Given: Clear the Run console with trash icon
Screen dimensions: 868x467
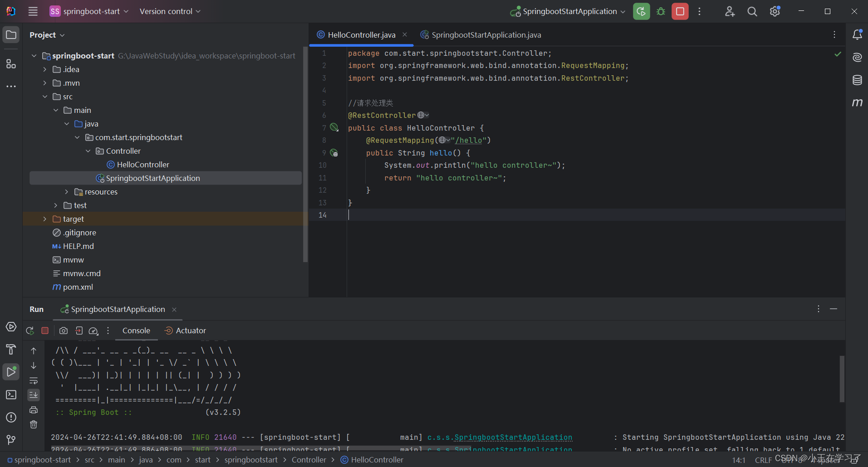Looking at the screenshot, I should pos(34,424).
